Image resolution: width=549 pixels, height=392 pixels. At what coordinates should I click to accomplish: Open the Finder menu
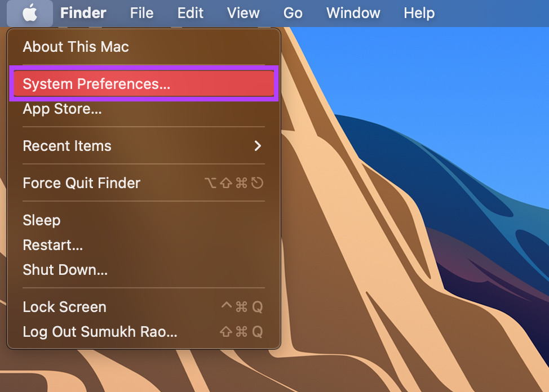point(83,14)
